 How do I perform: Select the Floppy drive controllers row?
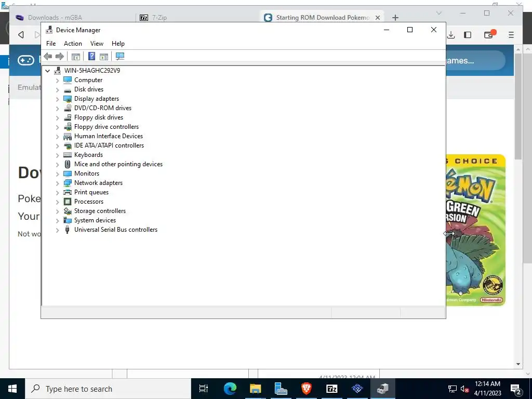point(106,127)
